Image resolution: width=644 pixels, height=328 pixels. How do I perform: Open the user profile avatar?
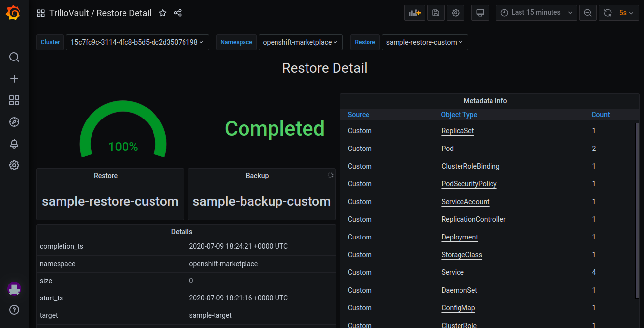tap(14, 289)
